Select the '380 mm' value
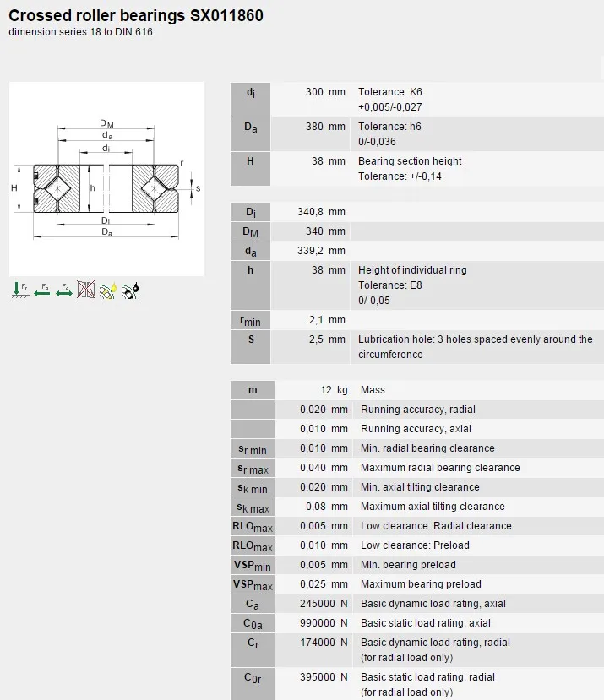Image resolution: width=604 pixels, height=700 pixels. click(x=325, y=127)
